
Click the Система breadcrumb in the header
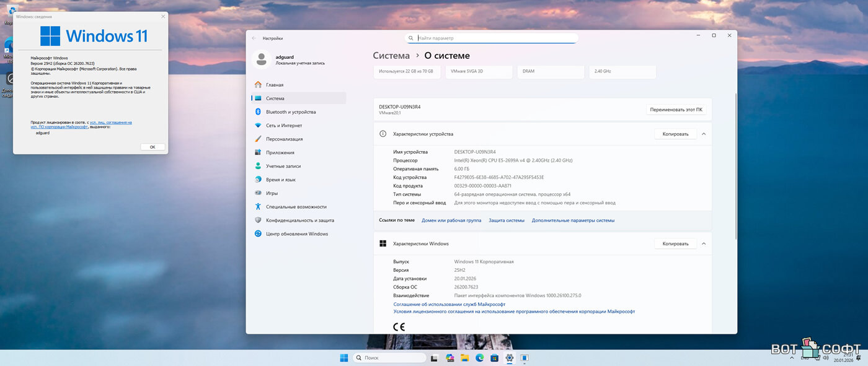pos(391,56)
